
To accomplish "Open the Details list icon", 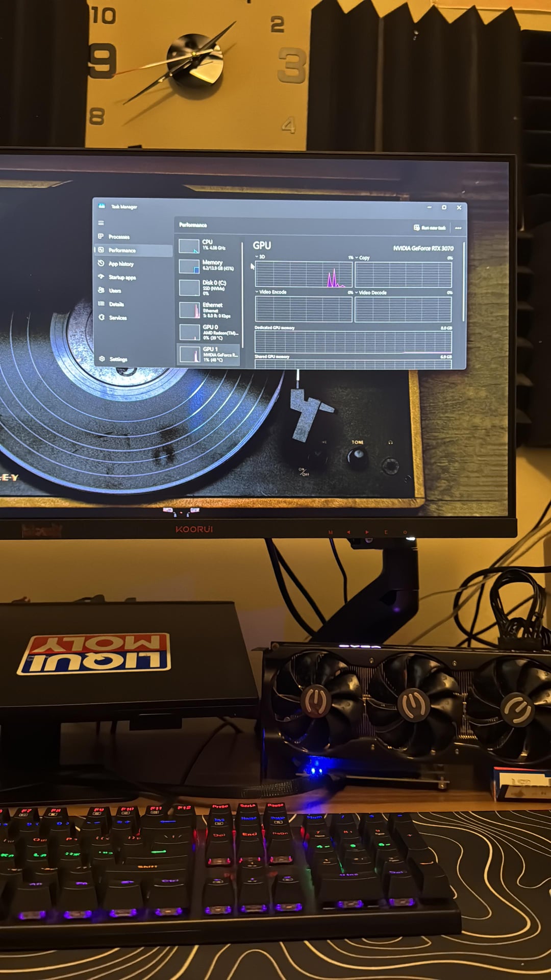I will [x=101, y=304].
